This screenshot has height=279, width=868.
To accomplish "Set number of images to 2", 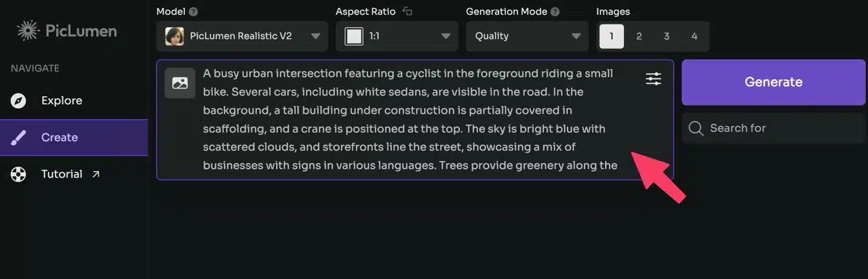I will (639, 36).
